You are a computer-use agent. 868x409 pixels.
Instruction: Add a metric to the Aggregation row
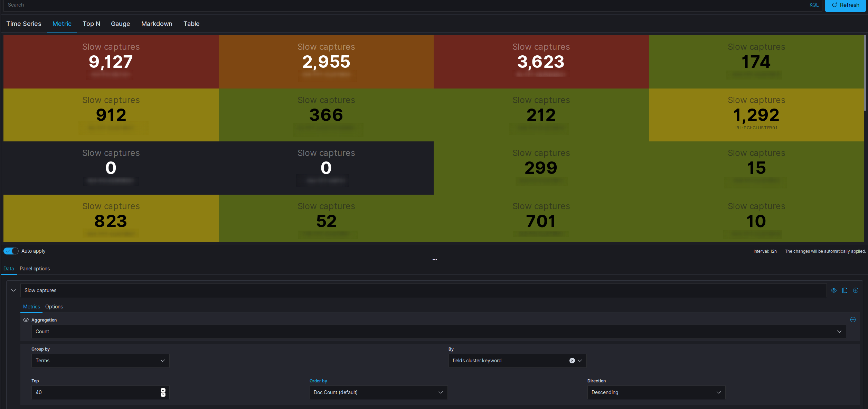pos(853,320)
